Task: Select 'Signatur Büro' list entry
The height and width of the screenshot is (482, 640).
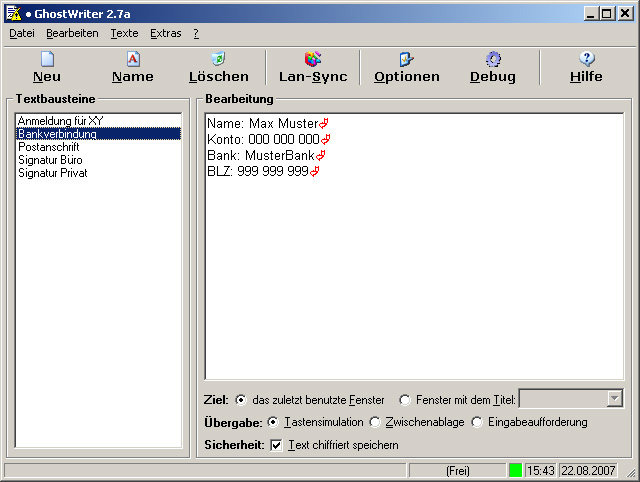Action: 98,160
